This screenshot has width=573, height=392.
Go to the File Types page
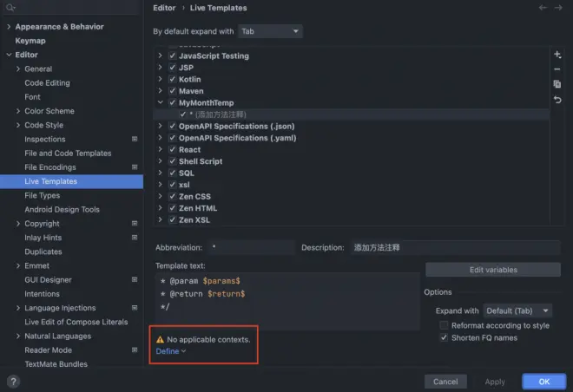(42, 196)
